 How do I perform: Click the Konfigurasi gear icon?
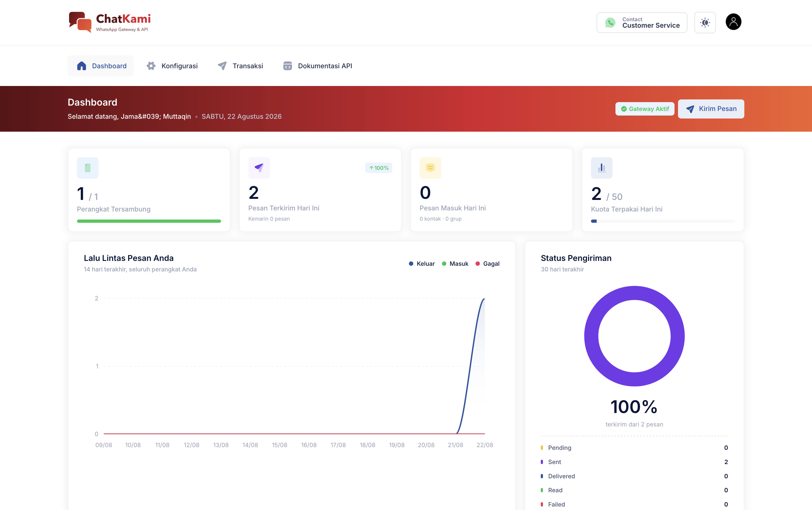151,66
